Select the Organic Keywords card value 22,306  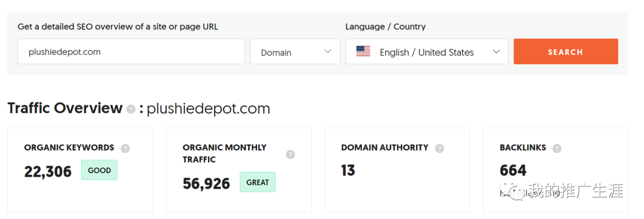pos(48,171)
